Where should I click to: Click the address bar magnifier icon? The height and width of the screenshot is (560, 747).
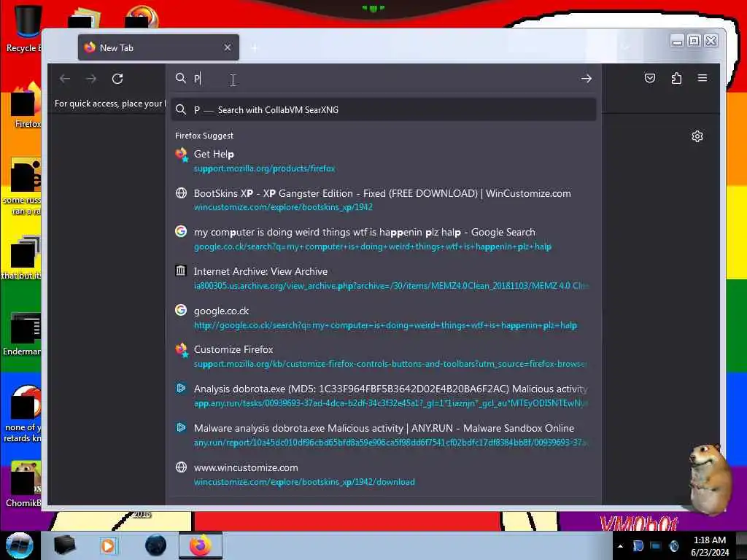(x=181, y=78)
